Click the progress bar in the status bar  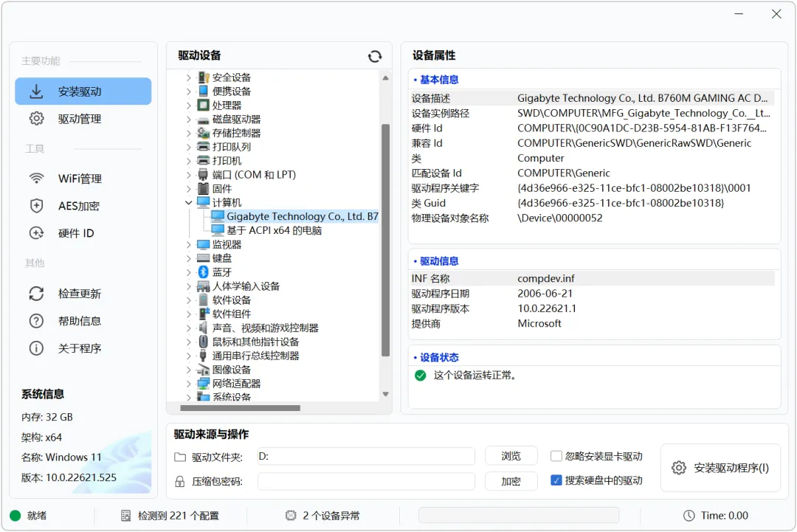(519, 515)
